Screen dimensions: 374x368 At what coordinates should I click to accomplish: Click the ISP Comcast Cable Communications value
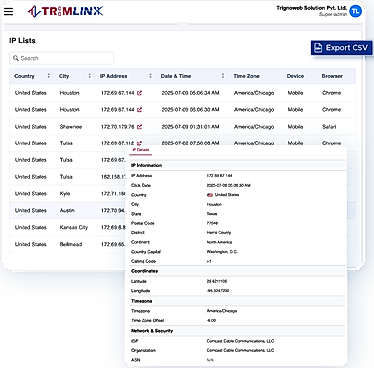[x=240, y=341]
